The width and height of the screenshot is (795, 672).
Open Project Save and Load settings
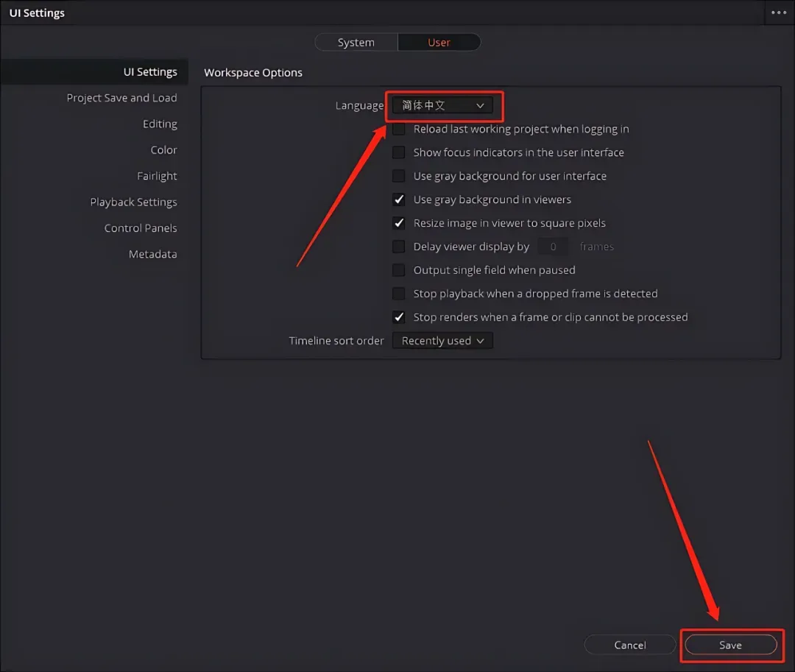121,98
